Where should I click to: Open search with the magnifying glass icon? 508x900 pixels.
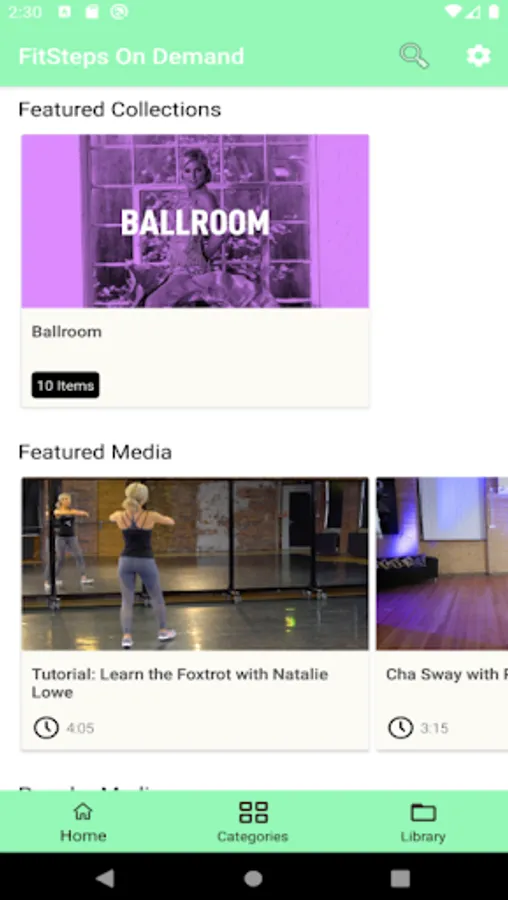[414, 56]
